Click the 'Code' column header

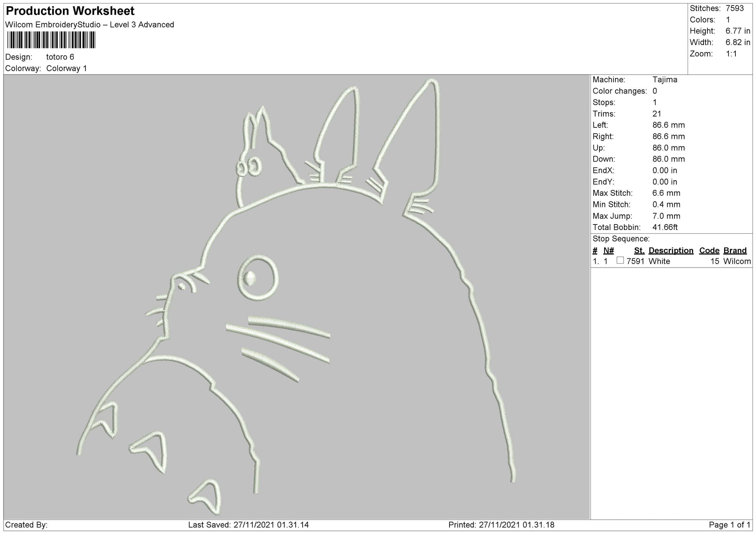click(x=709, y=250)
